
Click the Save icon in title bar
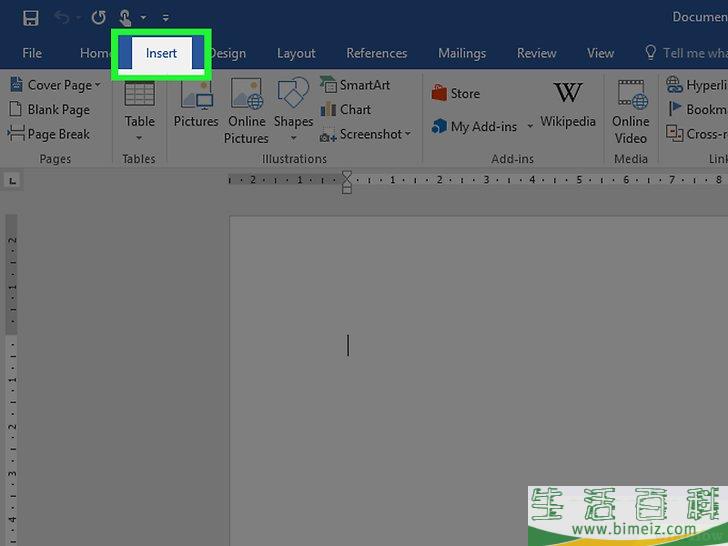click(x=30, y=17)
